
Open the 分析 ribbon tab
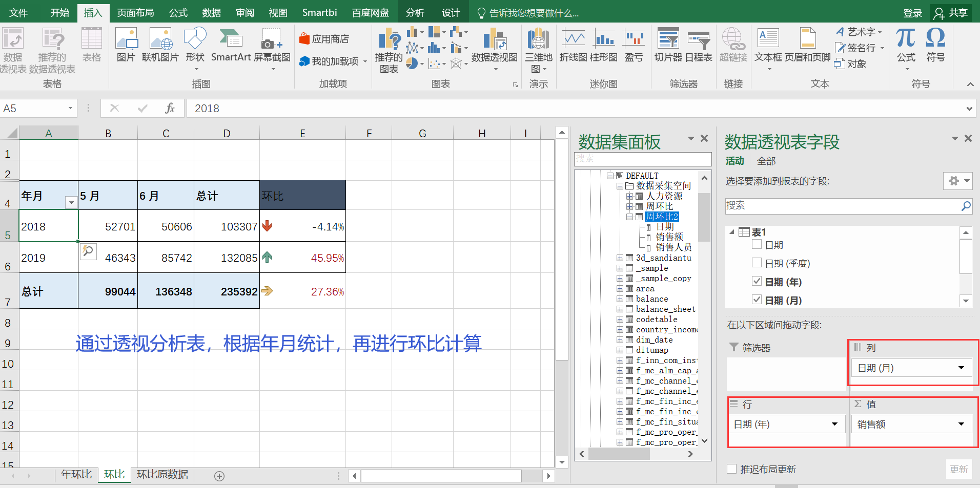pos(415,13)
